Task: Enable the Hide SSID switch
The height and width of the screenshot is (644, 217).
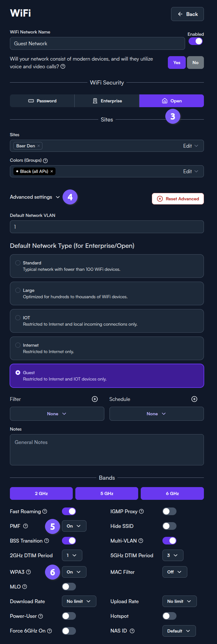Action: [169, 526]
